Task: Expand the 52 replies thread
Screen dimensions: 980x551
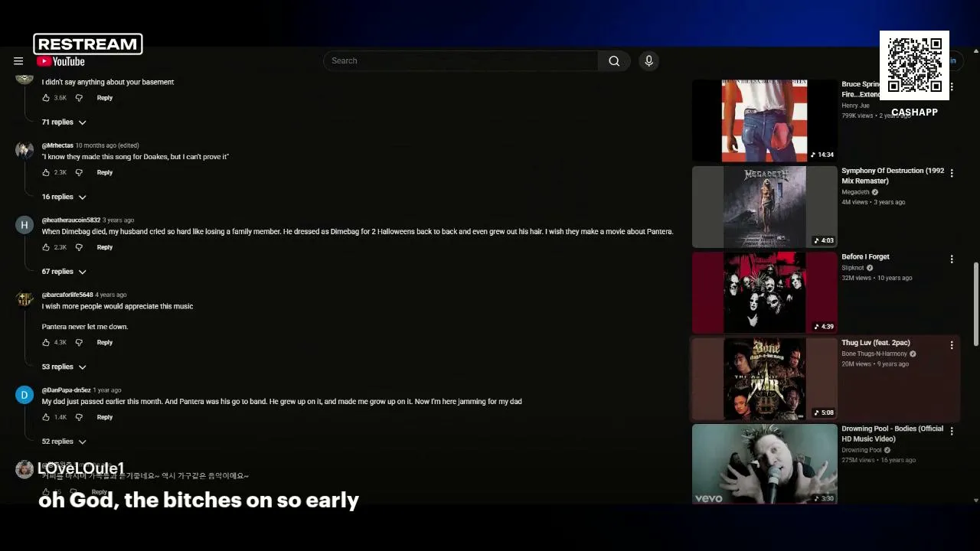Action: coord(64,442)
